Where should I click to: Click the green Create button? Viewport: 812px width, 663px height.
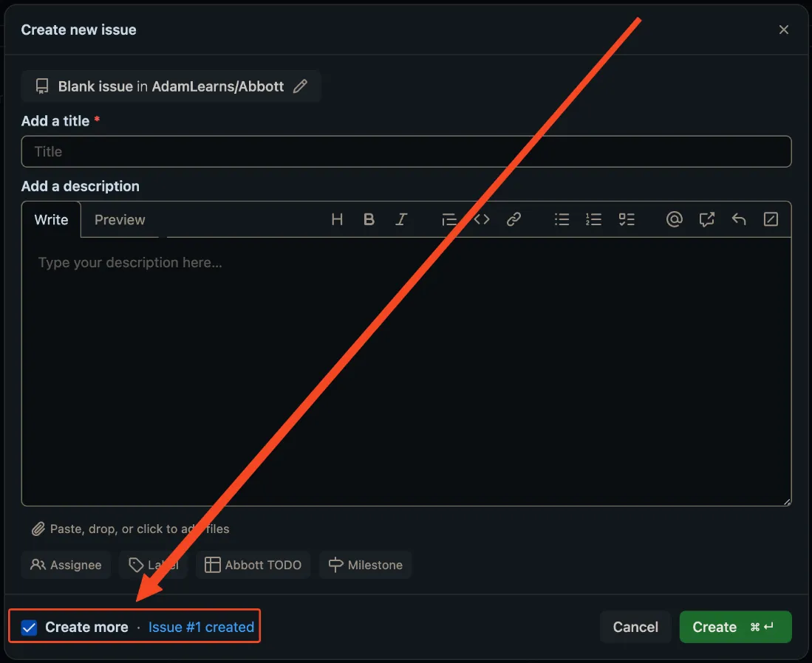coord(735,628)
